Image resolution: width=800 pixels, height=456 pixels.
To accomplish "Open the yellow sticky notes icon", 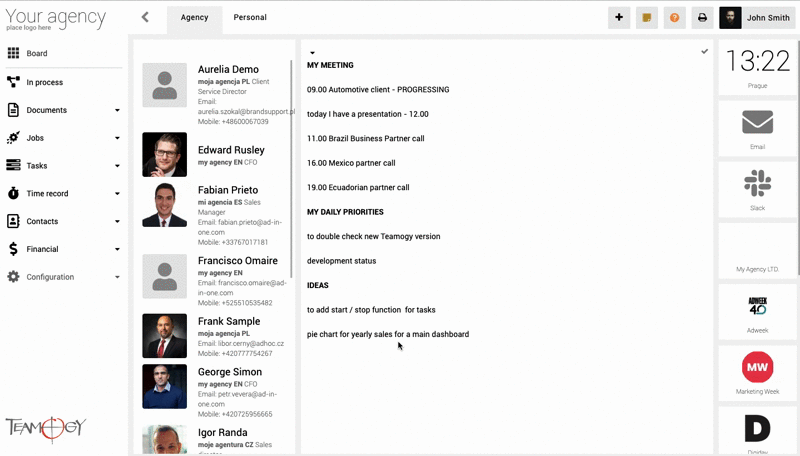I will [x=647, y=18].
